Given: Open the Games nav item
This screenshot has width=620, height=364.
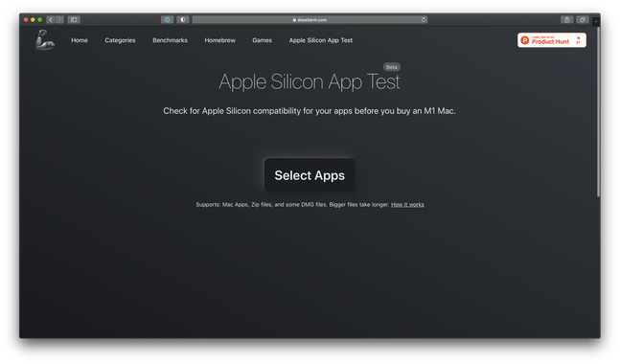Looking at the screenshot, I should [x=262, y=40].
